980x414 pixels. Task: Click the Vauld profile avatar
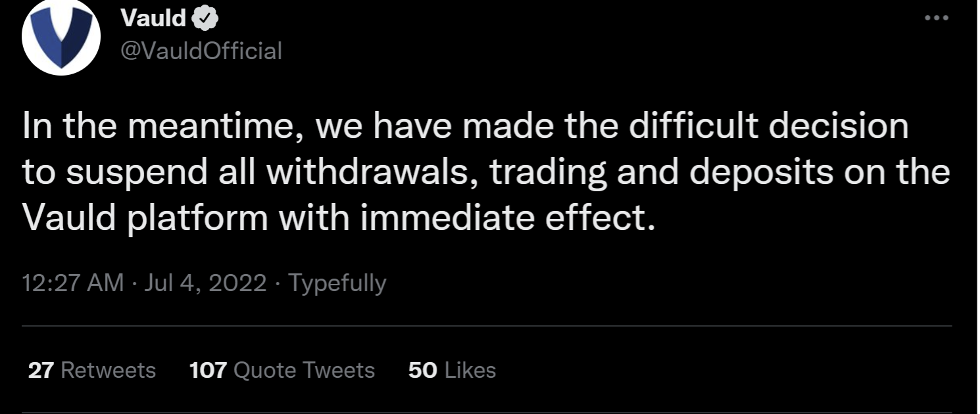pyautogui.click(x=61, y=37)
